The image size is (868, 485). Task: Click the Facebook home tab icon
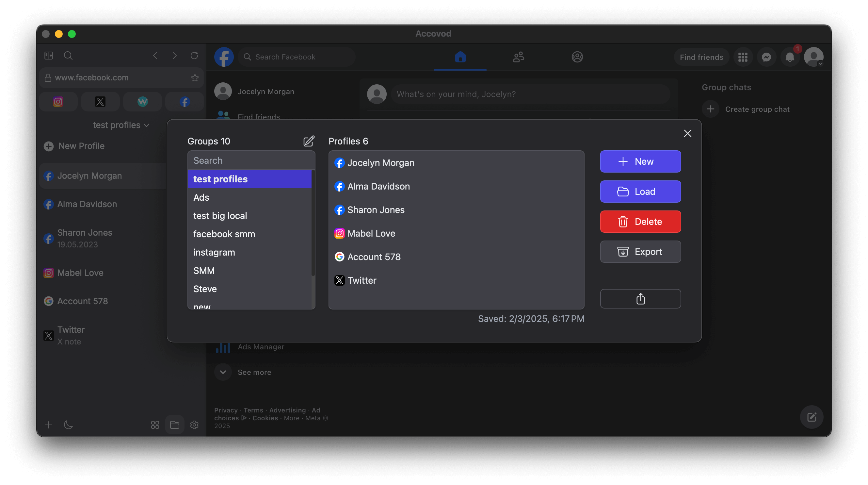pyautogui.click(x=460, y=57)
